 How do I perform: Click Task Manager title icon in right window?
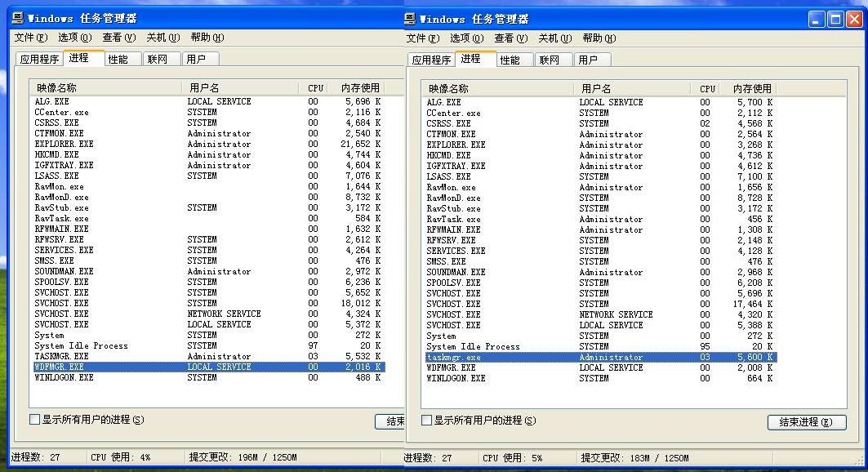pyautogui.click(x=410, y=20)
